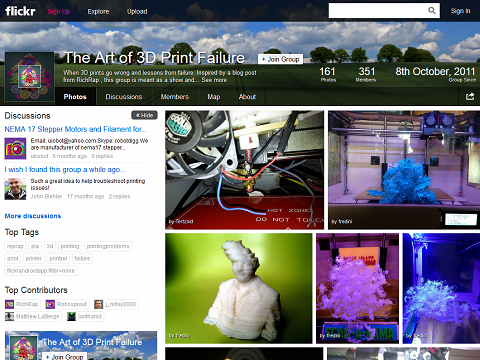This screenshot has width=480, height=360.
Task: Select the printingproblems tag
Action: (108, 246)
